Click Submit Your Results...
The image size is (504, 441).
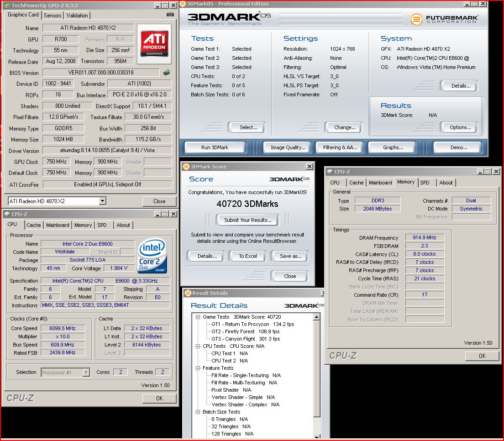(248, 220)
